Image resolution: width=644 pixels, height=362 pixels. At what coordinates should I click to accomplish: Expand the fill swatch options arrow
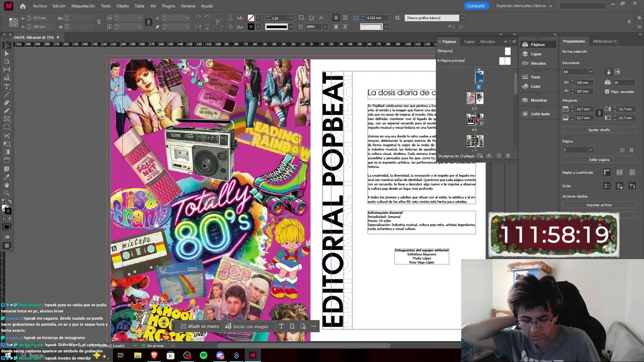[258, 18]
